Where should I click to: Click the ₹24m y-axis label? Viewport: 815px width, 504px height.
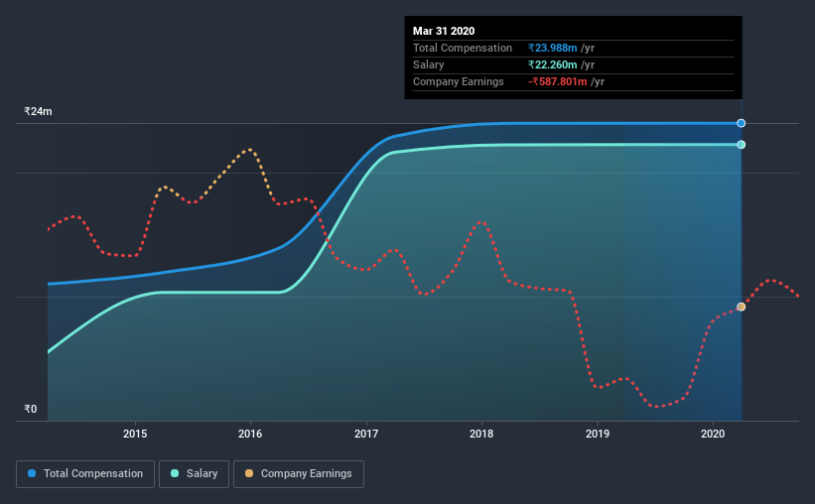[x=38, y=112]
